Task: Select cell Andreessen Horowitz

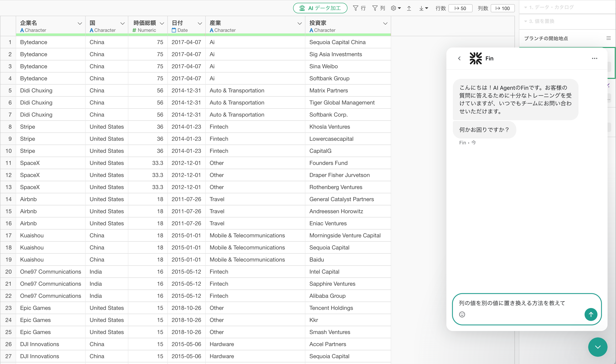Action: [x=348, y=211]
